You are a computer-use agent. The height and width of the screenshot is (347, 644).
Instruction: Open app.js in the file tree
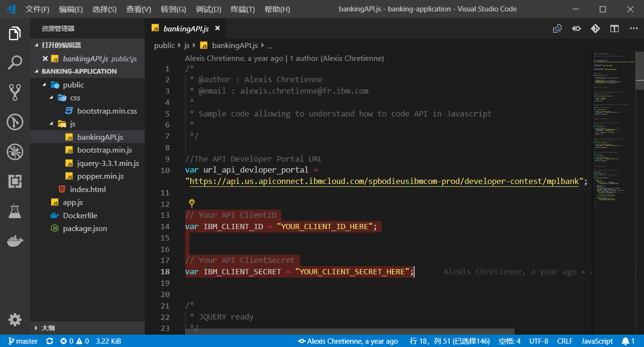[x=87, y=202]
